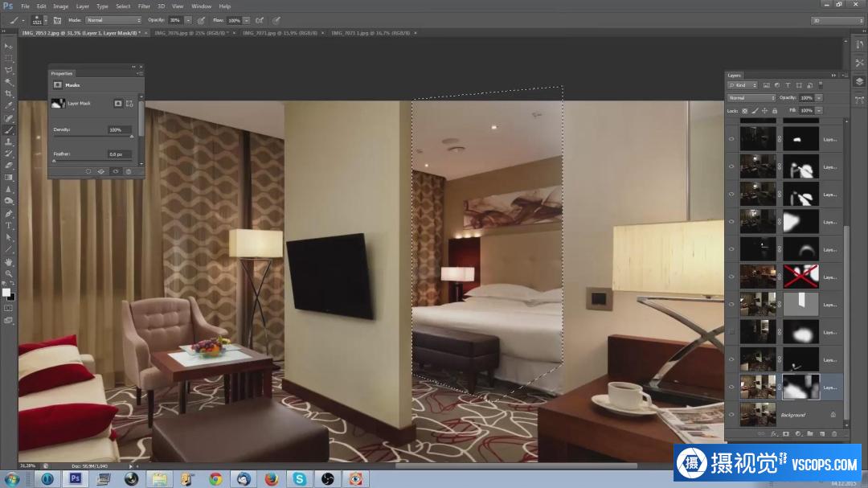Select the Magic Wand tool

pos(8,82)
